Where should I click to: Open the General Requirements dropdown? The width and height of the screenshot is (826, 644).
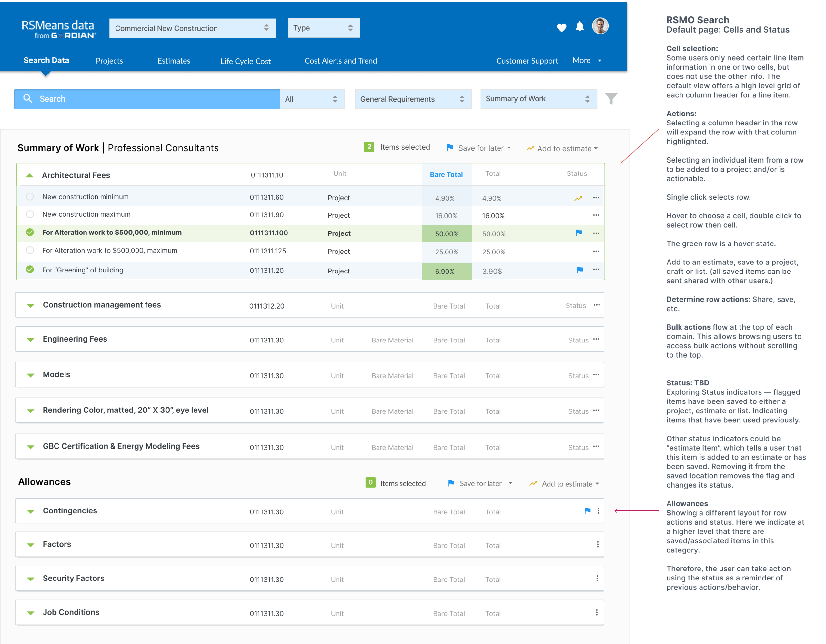pos(413,99)
